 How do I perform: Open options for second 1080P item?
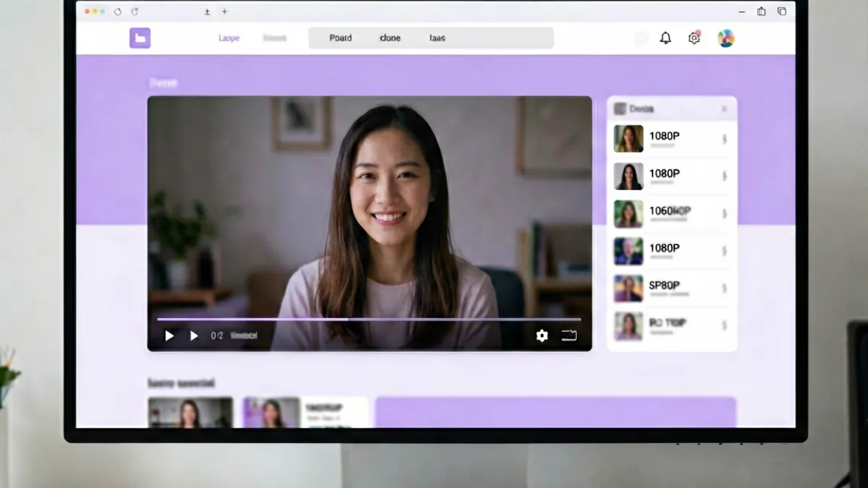(x=724, y=176)
